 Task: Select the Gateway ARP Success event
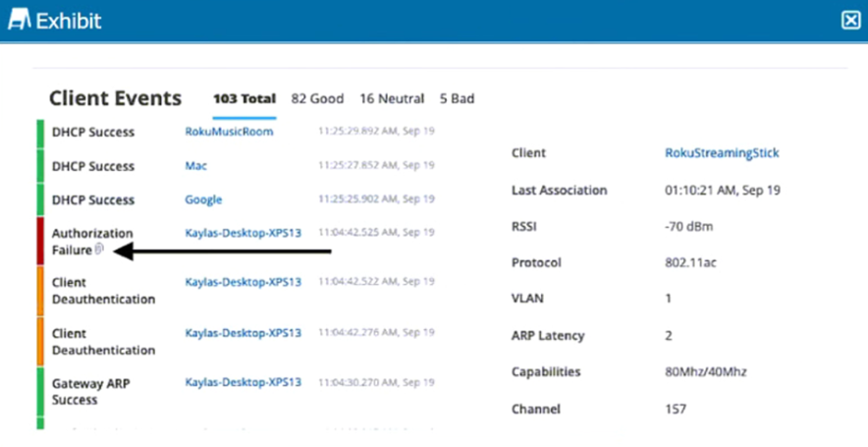[x=90, y=392]
